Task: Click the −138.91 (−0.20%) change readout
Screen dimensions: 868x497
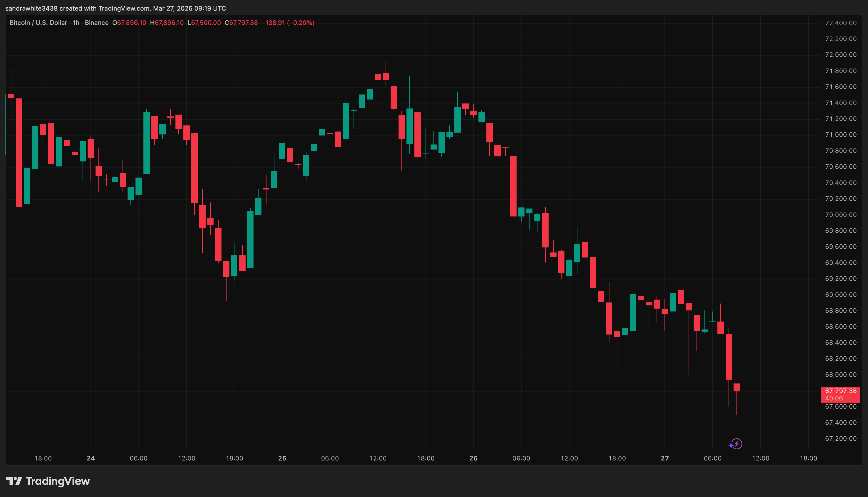Action: pos(288,23)
